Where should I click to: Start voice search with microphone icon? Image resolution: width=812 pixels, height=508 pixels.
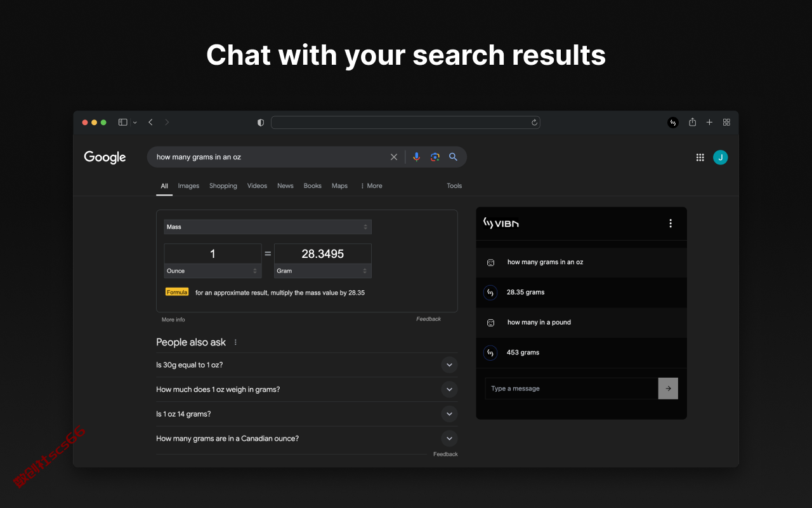(416, 157)
